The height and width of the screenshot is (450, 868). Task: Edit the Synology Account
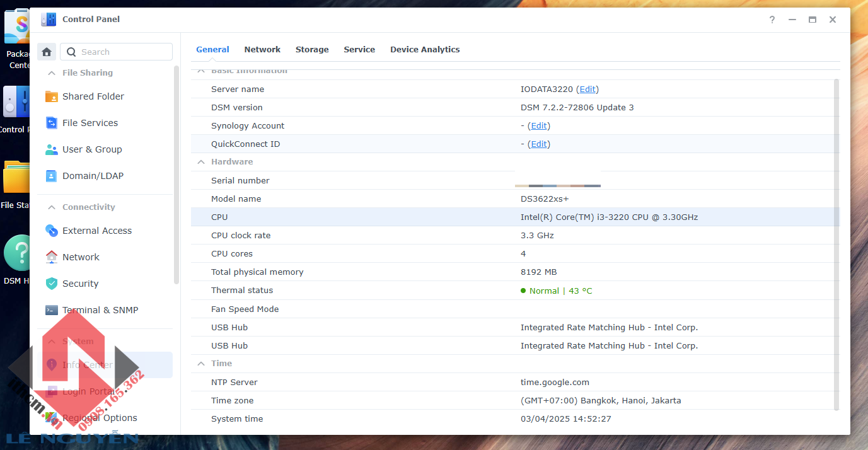[539, 126]
